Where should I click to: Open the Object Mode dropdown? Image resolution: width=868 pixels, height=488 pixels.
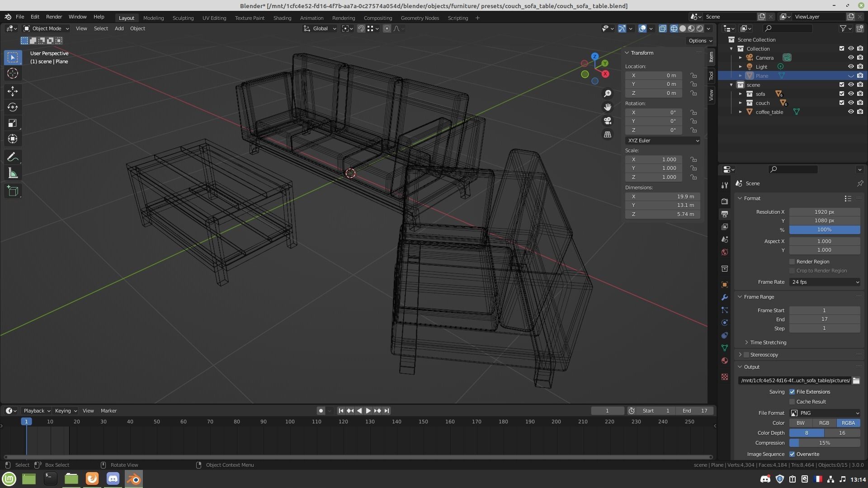pyautogui.click(x=47, y=28)
